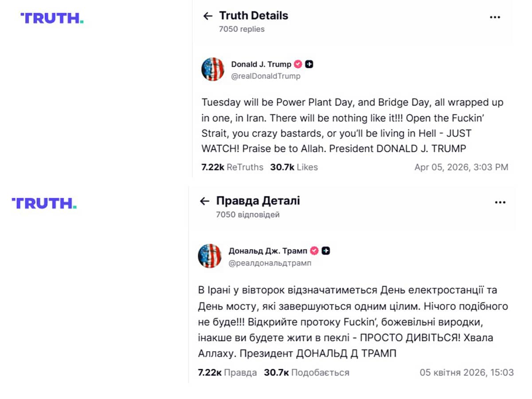Click the top TRUTH logo
Viewport: 532px width, 399px height.
coord(52,18)
